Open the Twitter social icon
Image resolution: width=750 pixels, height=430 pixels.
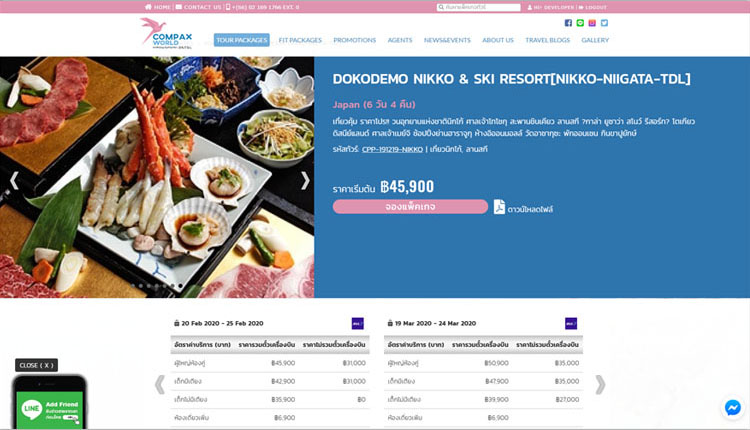[x=605, y=23]
